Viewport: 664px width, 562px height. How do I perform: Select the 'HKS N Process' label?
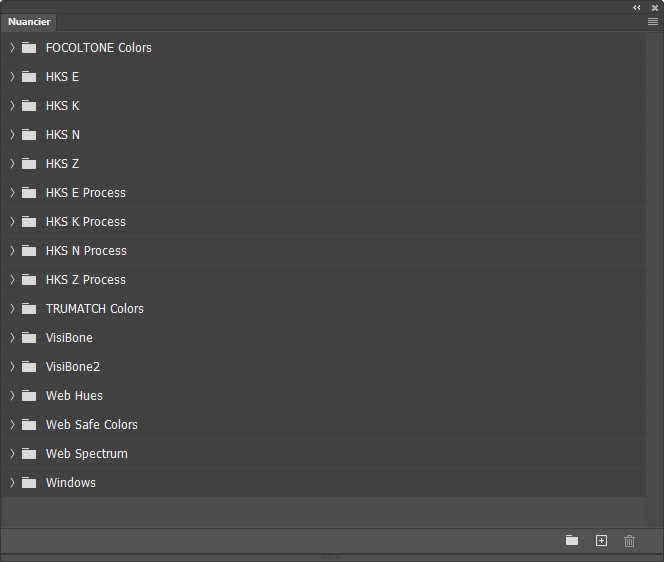click(86, 251)
